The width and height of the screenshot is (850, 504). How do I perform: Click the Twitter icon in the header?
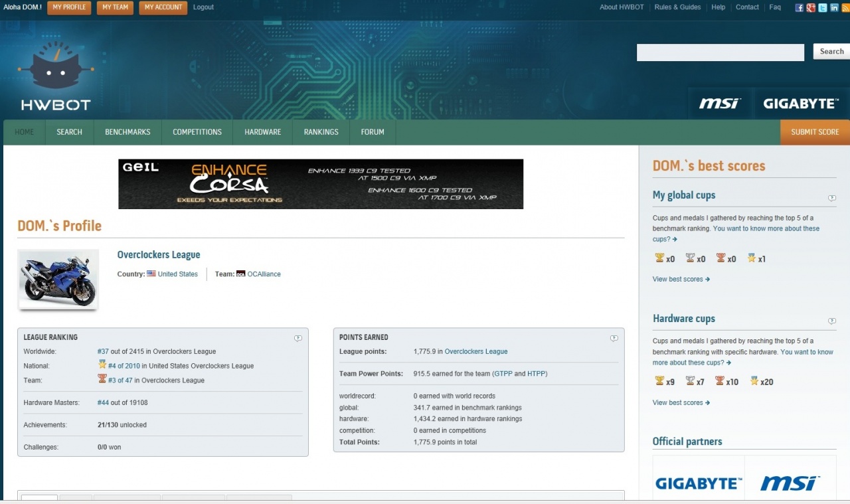[x=823, y=8]
